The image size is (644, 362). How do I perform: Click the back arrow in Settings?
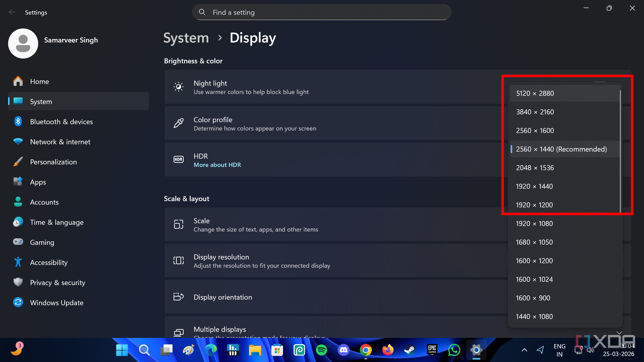point(12,12)
